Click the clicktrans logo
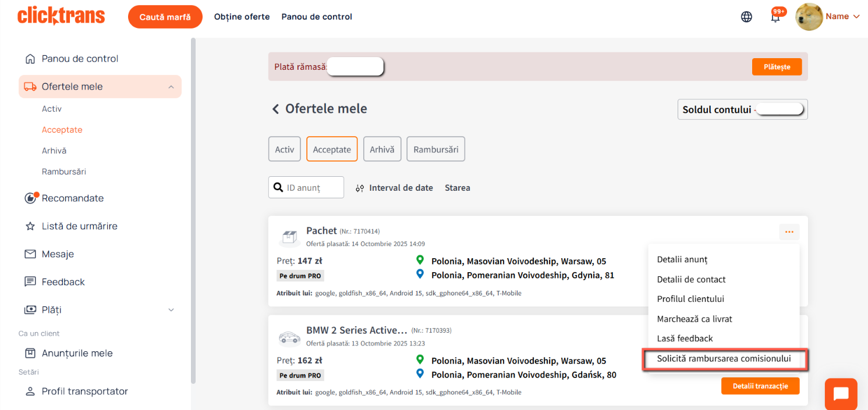Image resolution: width=868 pixels, height=410 pixels. pyautogui.click(x=61, y=16)
